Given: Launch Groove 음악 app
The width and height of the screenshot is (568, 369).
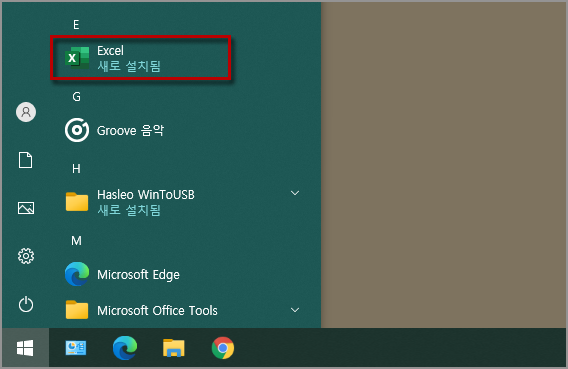Looking at the screenshot, I should (114, 130).
